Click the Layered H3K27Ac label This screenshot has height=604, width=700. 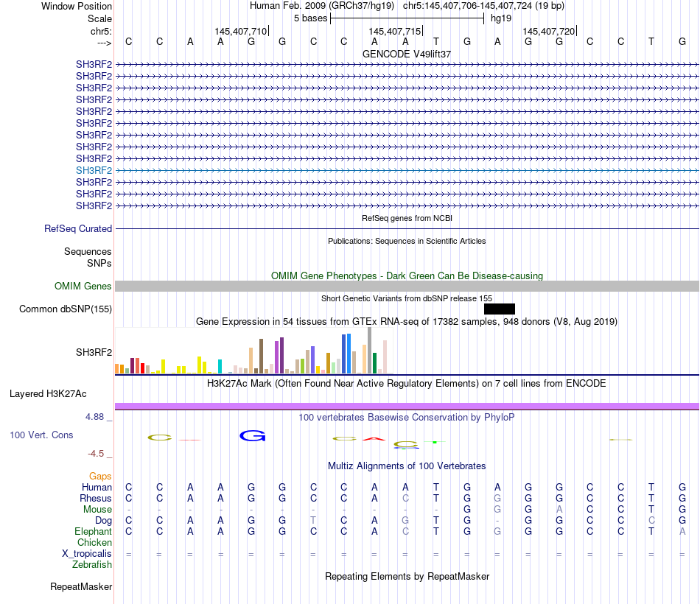(48, 394)
